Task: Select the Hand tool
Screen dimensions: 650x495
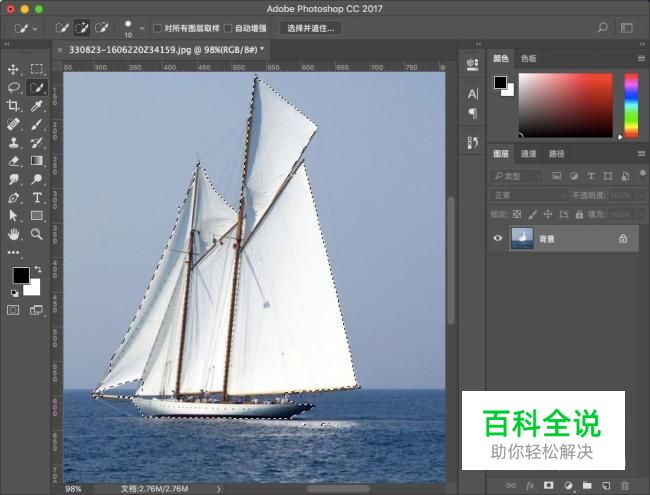Action: 13,234
